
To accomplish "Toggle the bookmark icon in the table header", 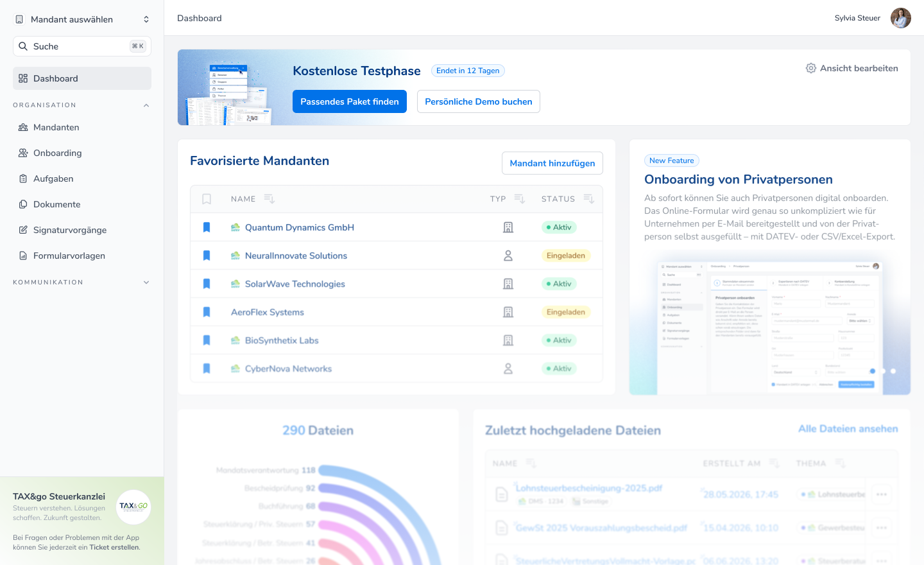I will (x=207, y=199).
